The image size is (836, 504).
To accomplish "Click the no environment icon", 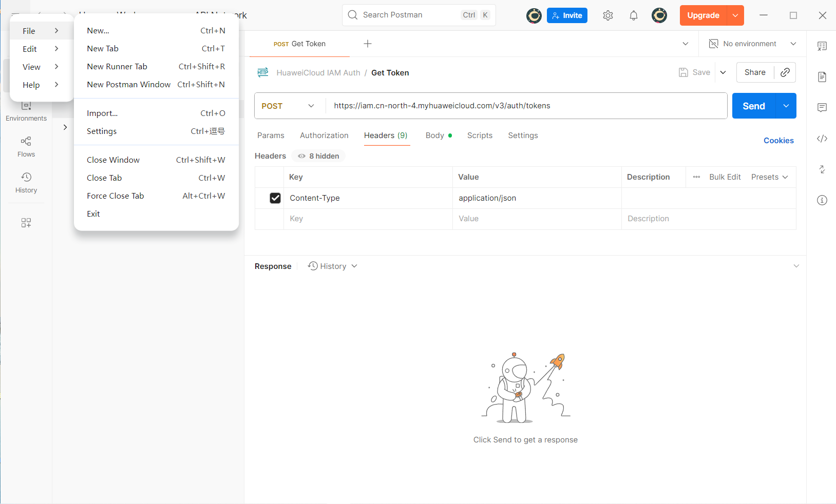I will click(x=713, y=44).
